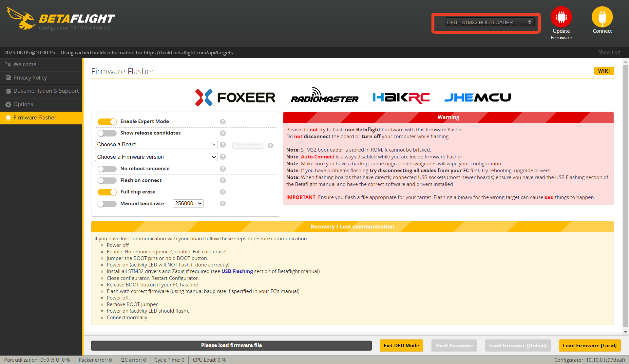629x364 pixels.
Task: Click the Recovery / Lost communication header
Action: click(352, 227)
